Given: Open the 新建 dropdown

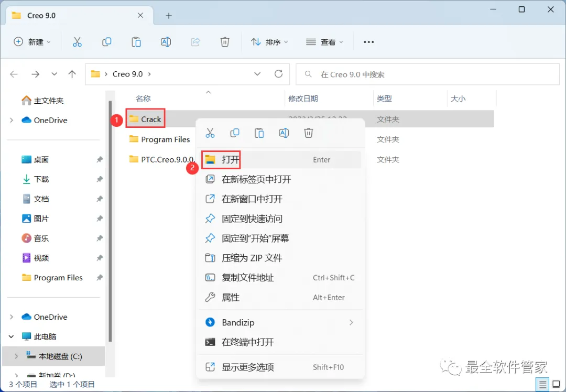Looking at the screenshot, I should pyautogui.click(x=32, y=42).
